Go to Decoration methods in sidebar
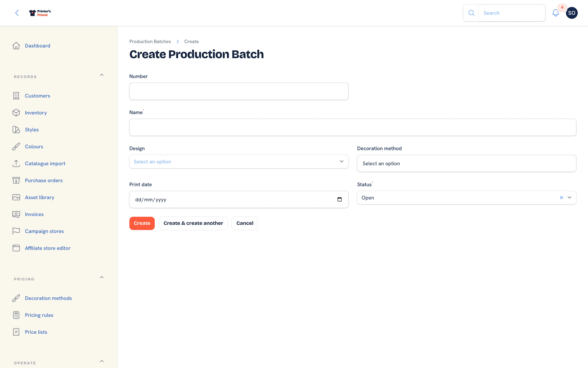 pyautogui.click(x=48, y=298)
